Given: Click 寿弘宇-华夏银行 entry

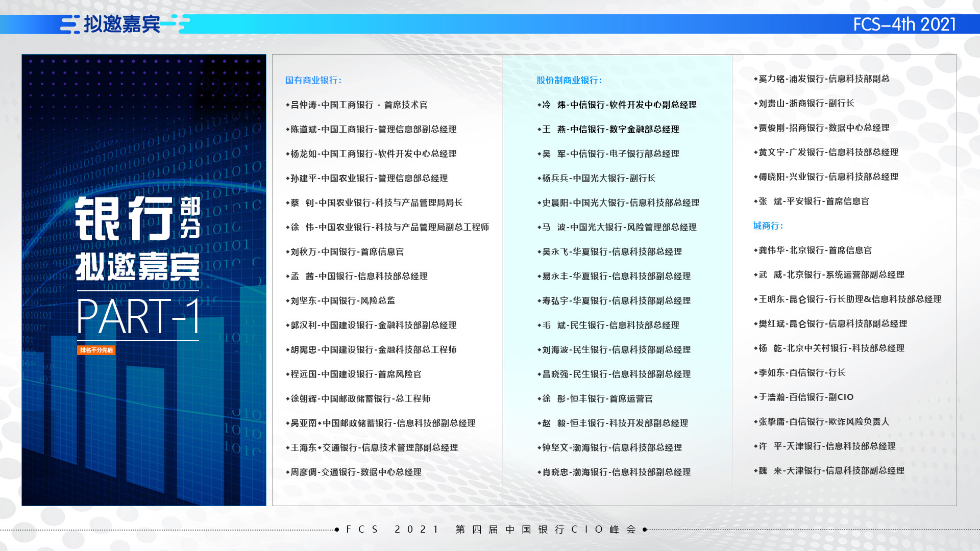Looking at the screenshot, I should tap(614, 300).
